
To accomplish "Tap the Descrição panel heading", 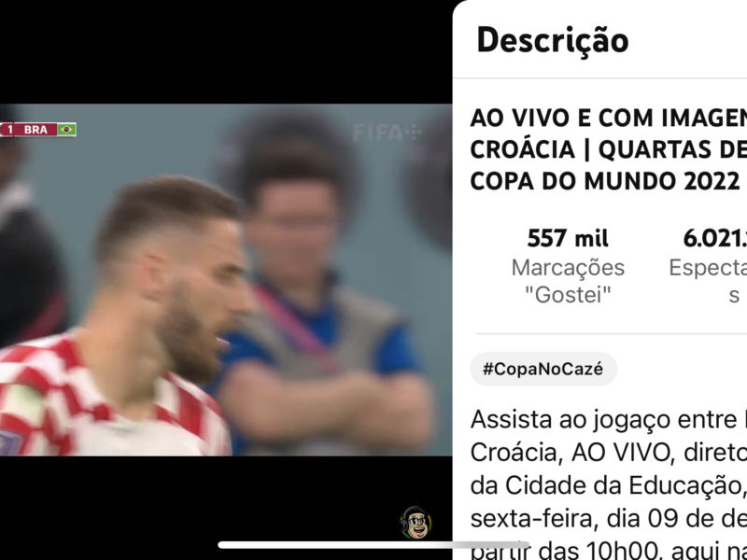I will pos(553,40).
